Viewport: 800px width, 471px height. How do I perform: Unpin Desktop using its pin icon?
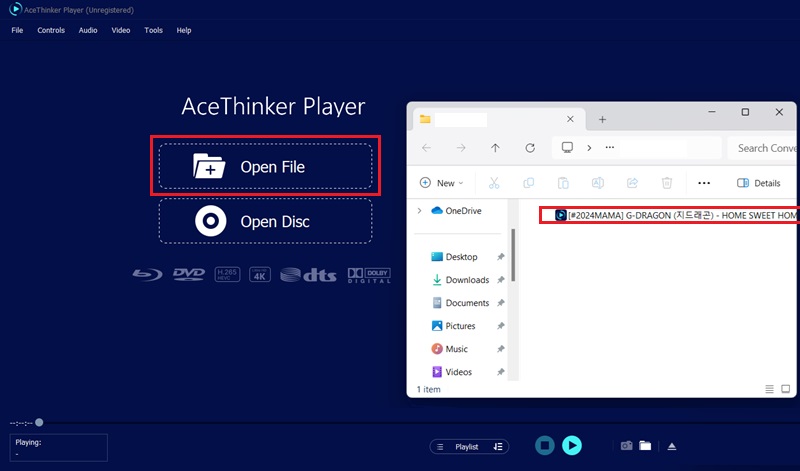coord(501,257)
